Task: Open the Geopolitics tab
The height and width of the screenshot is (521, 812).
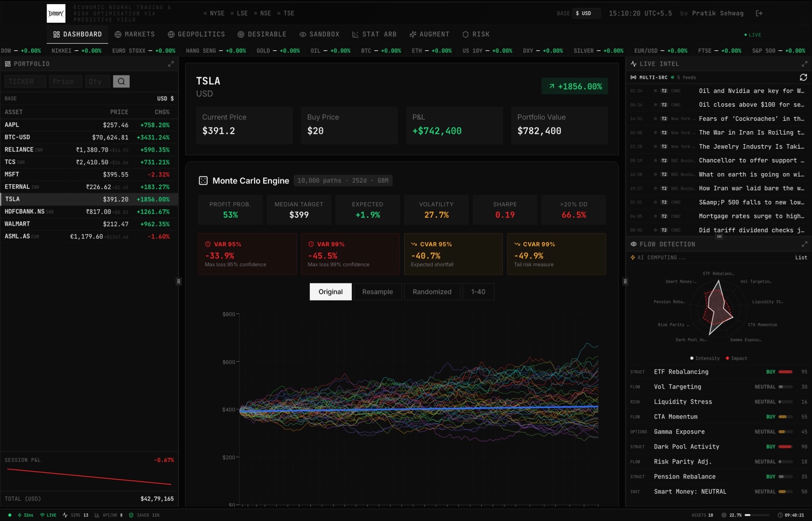Action: (x=196, y=34)
